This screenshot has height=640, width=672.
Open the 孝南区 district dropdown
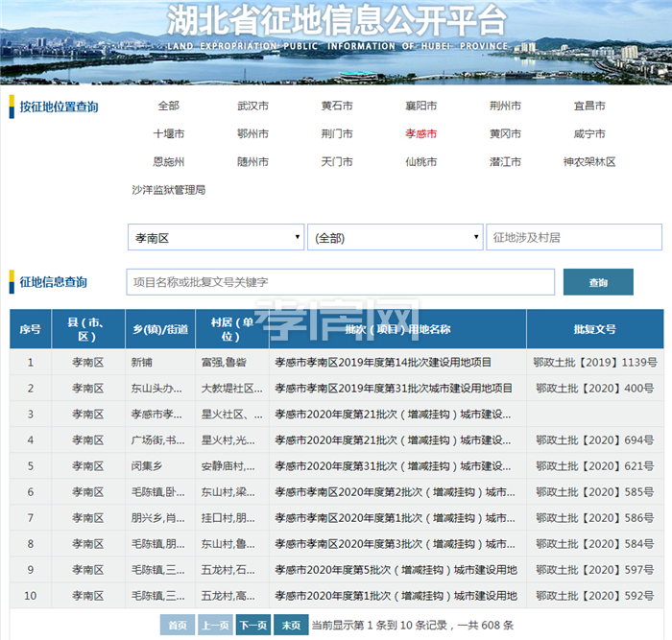click(215, 237)
